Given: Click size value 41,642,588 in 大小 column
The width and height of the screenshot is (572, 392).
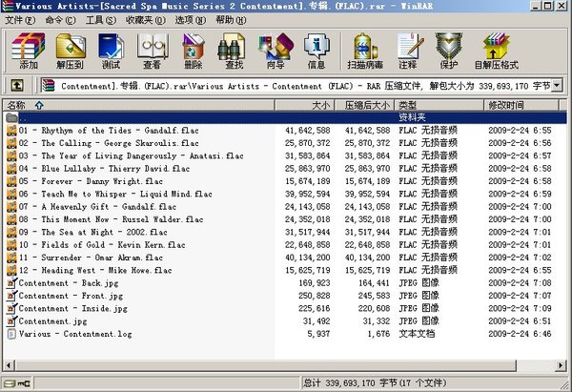Looking at the screenshot, I should [x=308, y=131].
